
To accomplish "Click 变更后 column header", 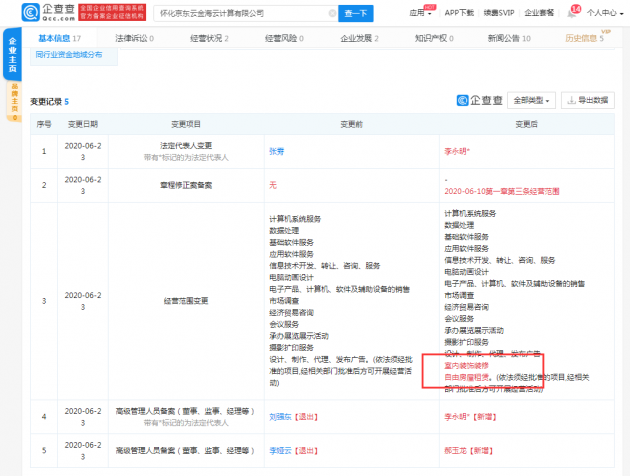I will pyautogui.click(x=527, y=124).
